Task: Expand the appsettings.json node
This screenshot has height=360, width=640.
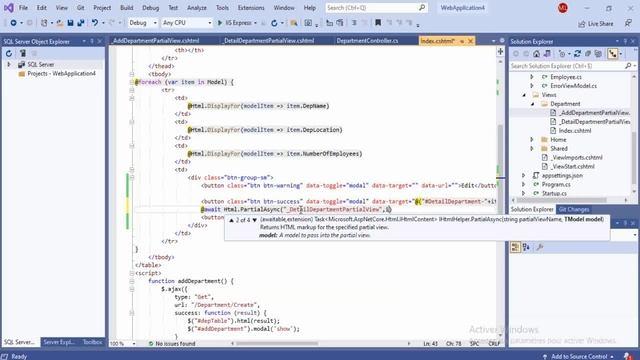Action: [x=524, y=176]
